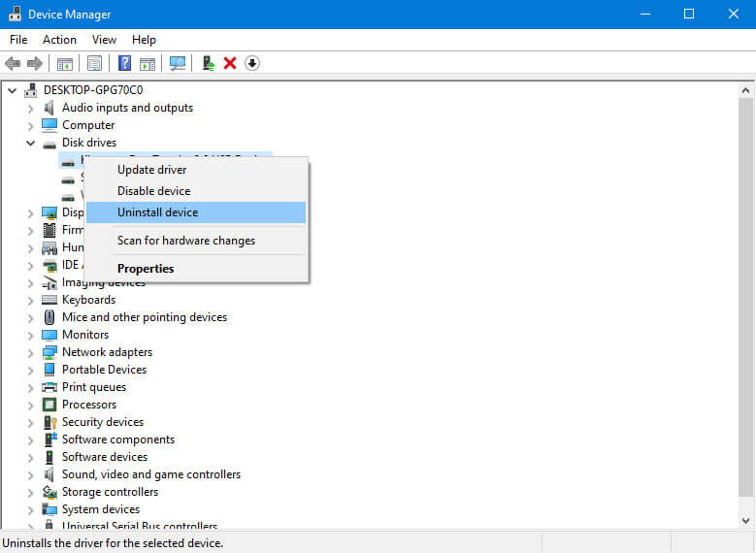This screenshot has width=756, height=553.
Task: Click the Storage controllers icon
Action: [49, 492]
